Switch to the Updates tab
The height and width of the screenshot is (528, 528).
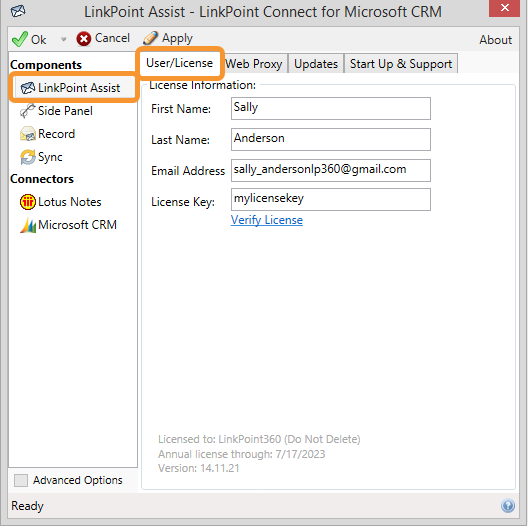tap(316, 64)
